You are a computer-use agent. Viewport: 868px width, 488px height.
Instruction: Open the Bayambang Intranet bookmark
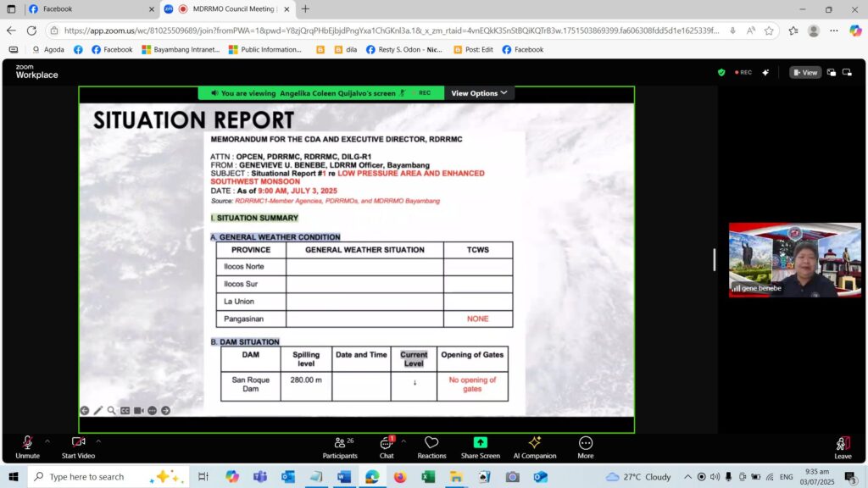(x=181, y=49)
